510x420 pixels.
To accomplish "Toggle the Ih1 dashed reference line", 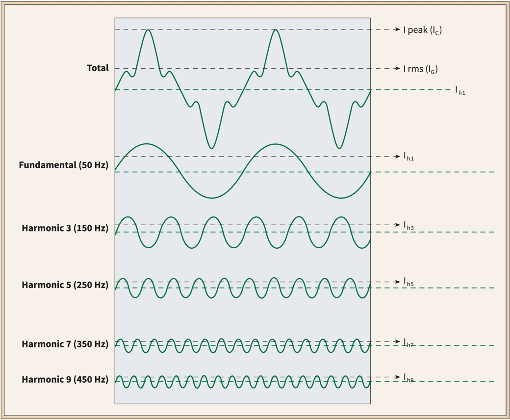I will point(417,90).
